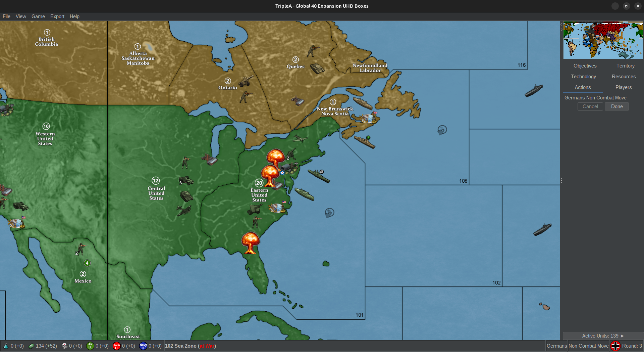Image resolution: width=644 pixels, height=352 pixels.
Task: Select the transport ship off Eastern United States
Action: (304, 194)
